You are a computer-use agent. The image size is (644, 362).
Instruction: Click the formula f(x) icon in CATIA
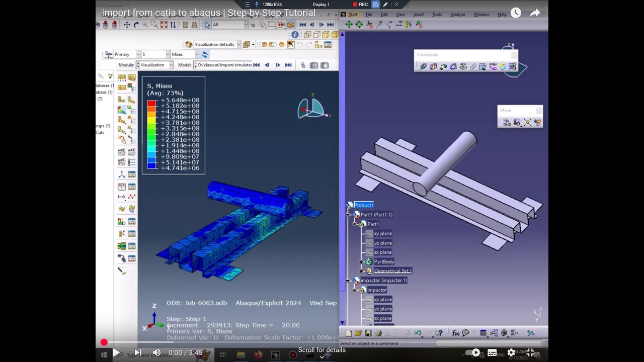tap(456, 333)
